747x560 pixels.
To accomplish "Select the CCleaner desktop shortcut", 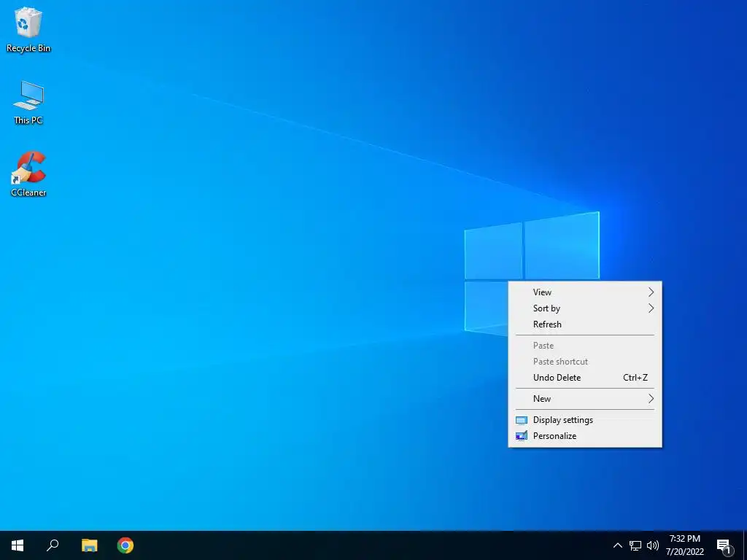I will (28, 174).
